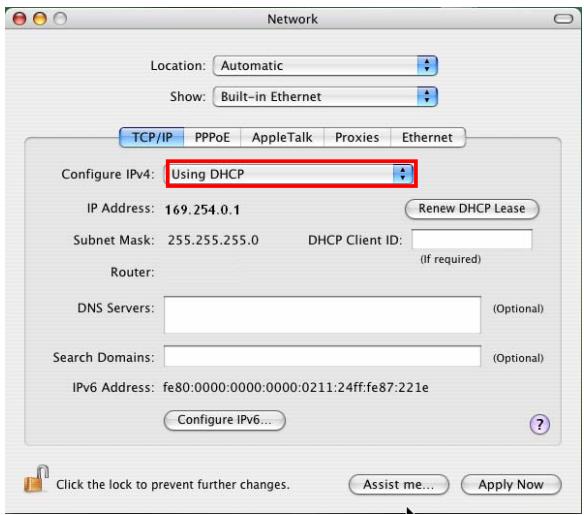Close the Network window with red button
This screenshot has width=584, height=515.
(19, 19)
